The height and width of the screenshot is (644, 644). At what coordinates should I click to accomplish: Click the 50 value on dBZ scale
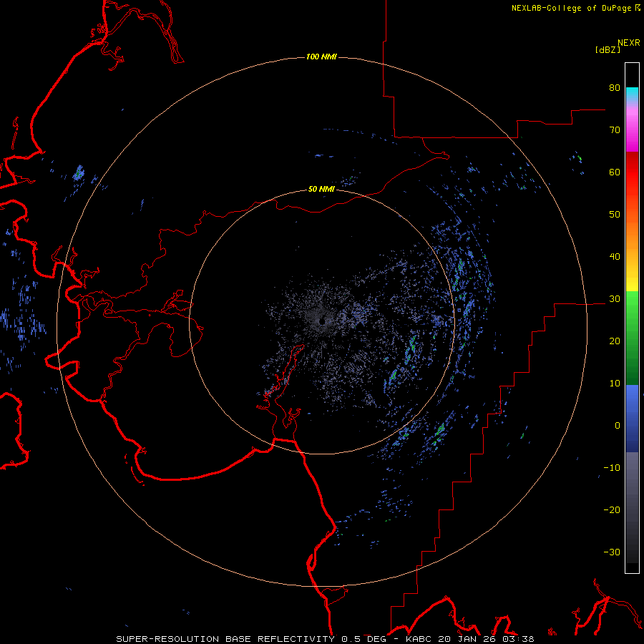pos(615,215)
